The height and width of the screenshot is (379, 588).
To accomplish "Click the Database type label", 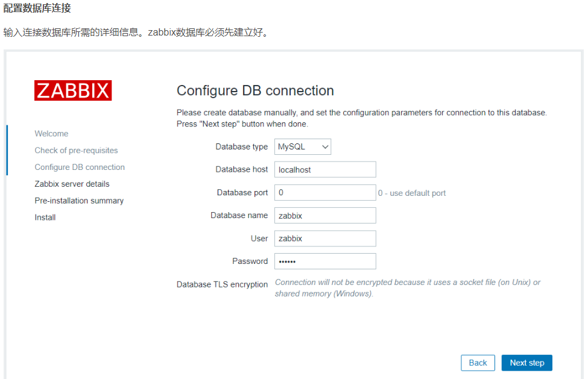I will point(241,147).
